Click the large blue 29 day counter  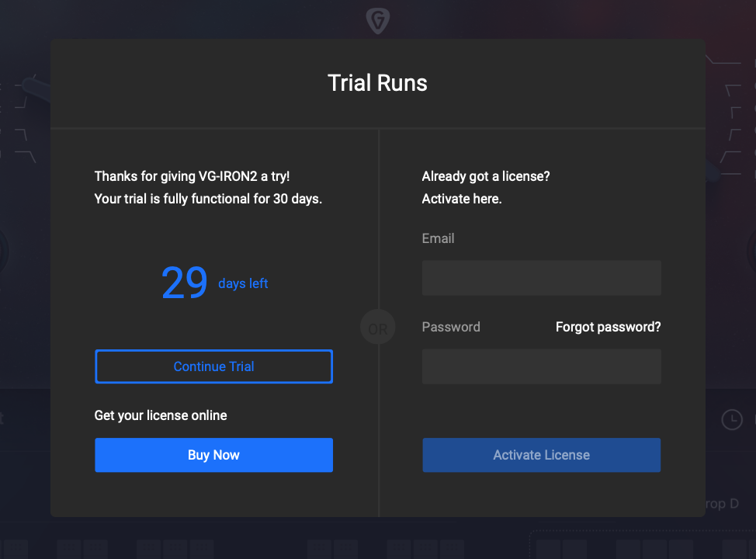tap(185, 283)
